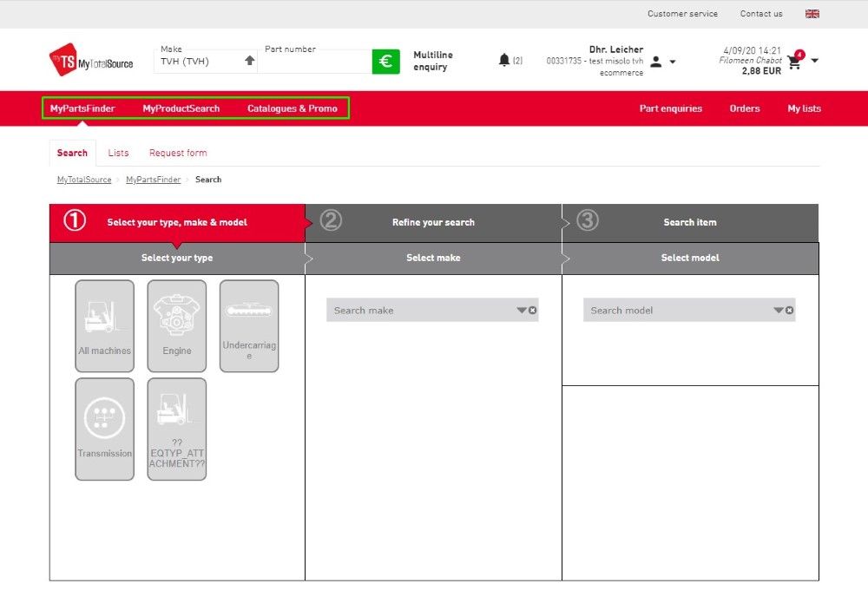868x590 pixels.
Task: Click the notification count (2)
Action: coord(517,61)
